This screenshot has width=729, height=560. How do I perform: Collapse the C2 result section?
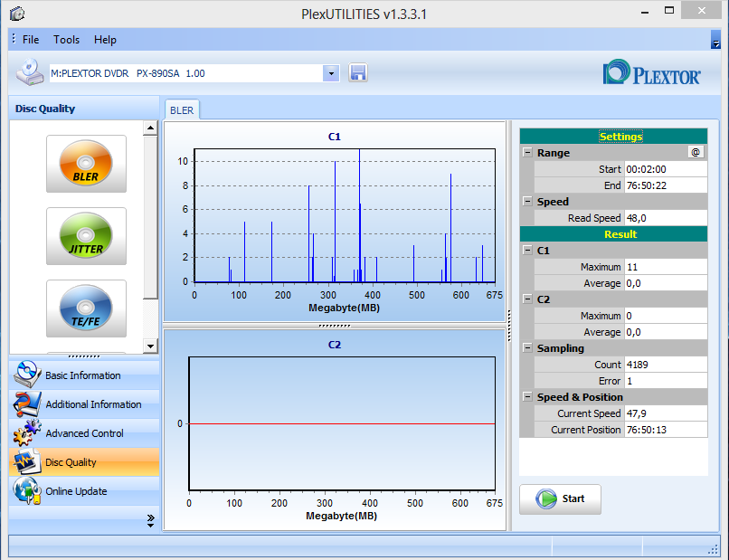pos(527,299)
